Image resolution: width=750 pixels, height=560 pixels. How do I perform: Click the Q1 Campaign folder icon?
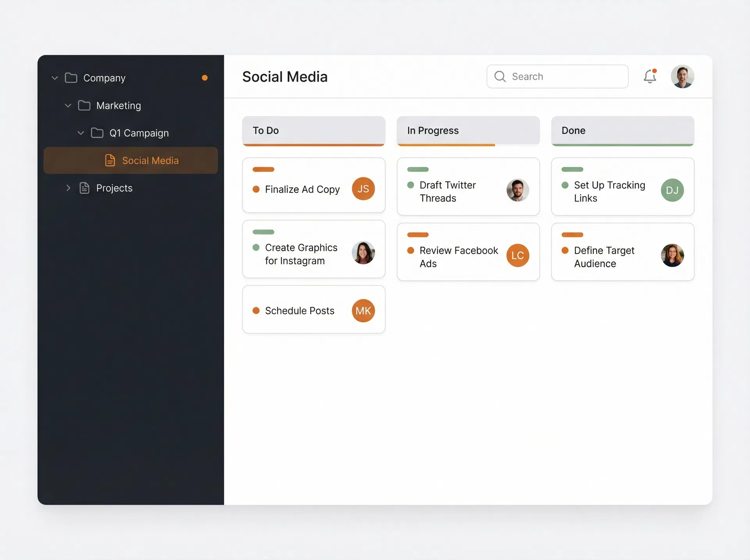[97, 133]
